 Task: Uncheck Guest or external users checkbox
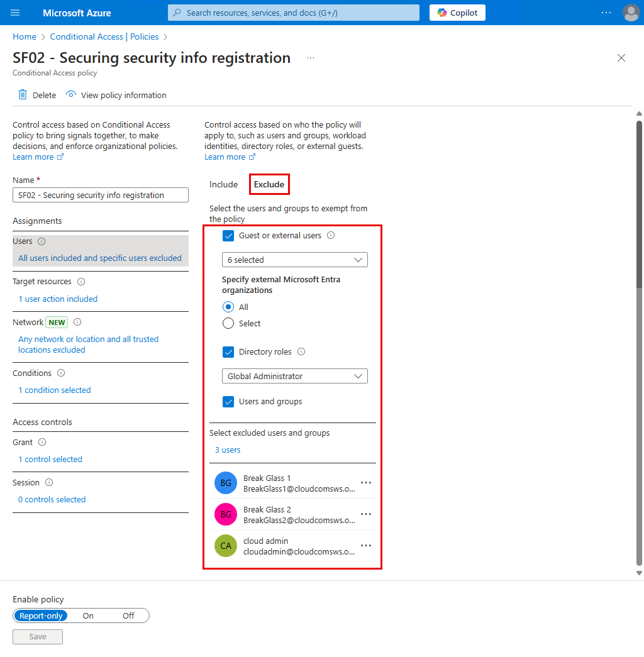228,236
